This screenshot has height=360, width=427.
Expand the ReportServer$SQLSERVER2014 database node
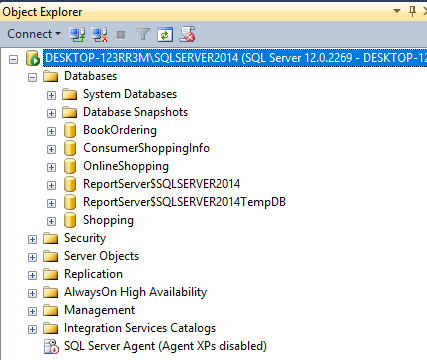tap(51, 186)
